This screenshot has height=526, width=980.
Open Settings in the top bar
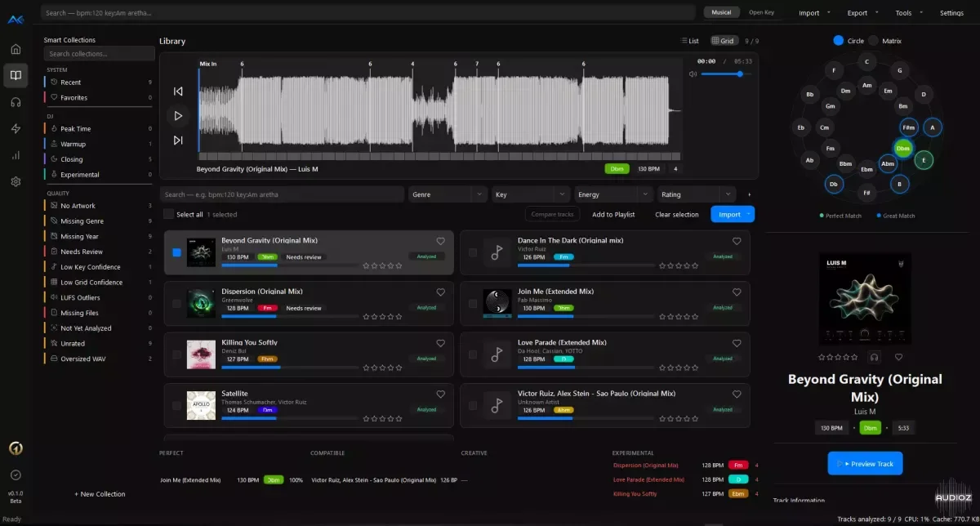(951, 13)
